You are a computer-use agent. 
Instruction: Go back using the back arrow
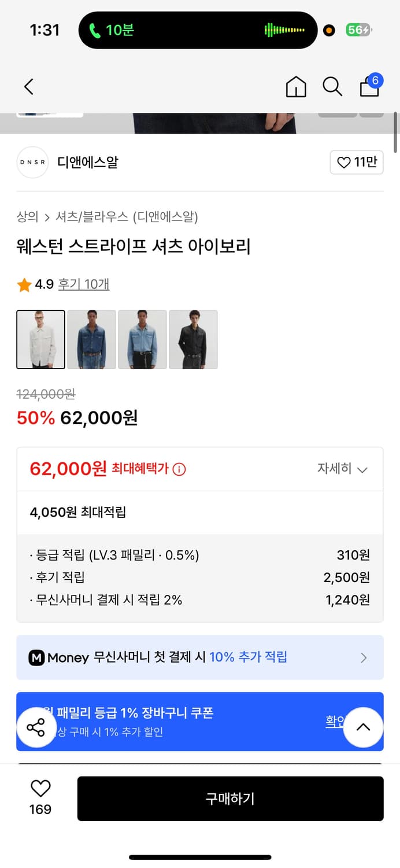(29, 86)
